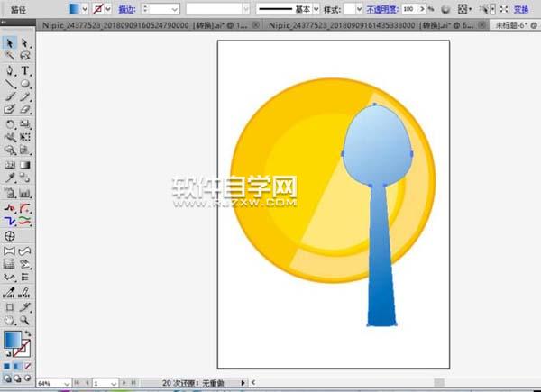Select the Selection (black arrow) tool
541x392 pixels.
[9, 42]
